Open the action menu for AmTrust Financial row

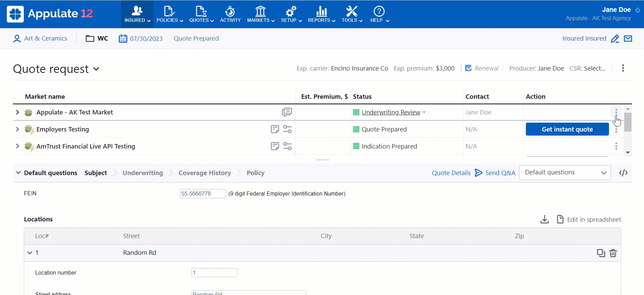[616, 146]
